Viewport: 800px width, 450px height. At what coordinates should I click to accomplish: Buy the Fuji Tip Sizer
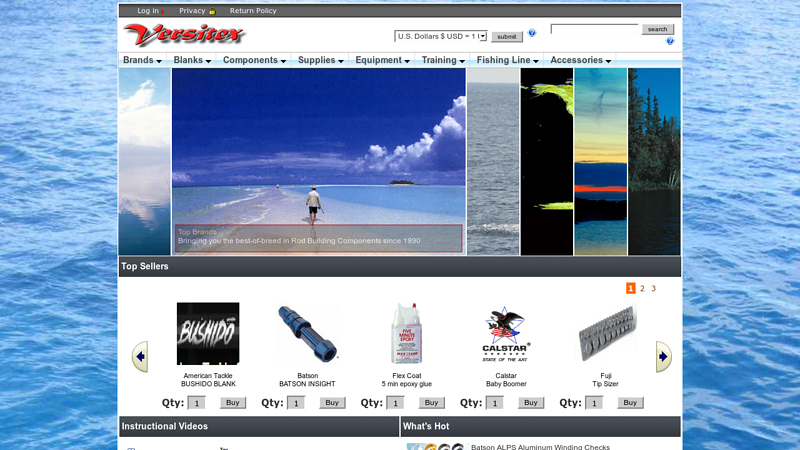[x=630, y=403]
